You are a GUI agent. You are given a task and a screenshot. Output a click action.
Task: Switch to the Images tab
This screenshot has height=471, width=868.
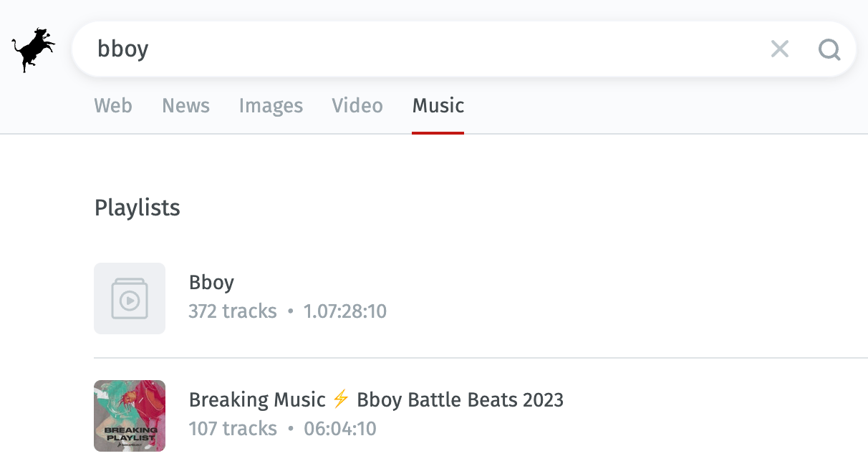[271, 105]
